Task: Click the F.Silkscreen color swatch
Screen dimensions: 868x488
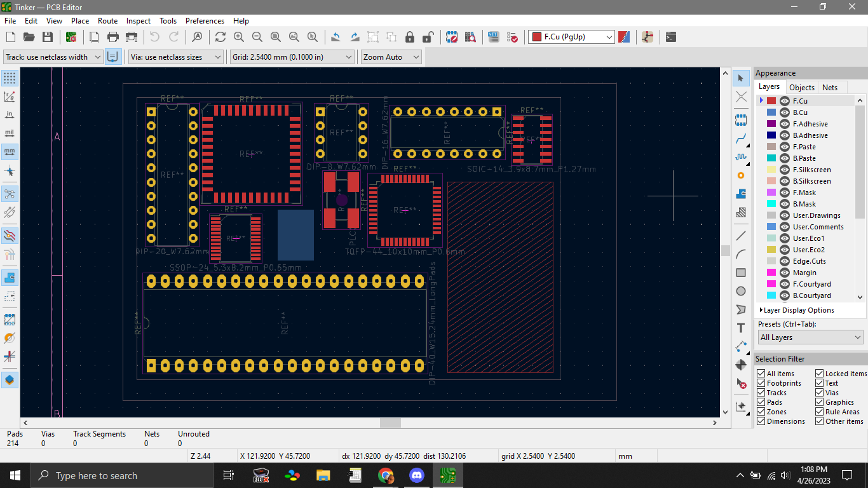Action: point(771,170)
